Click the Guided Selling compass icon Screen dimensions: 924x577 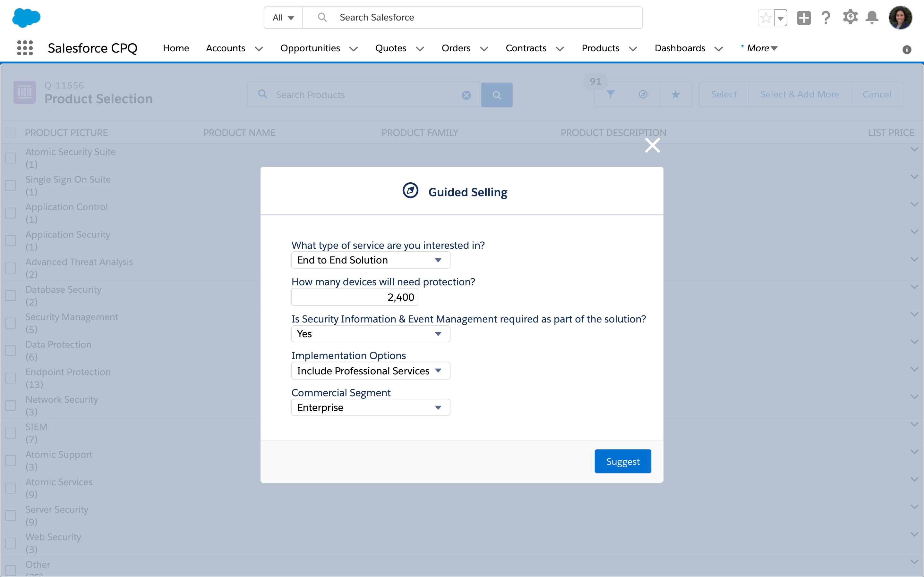click(x=410, y=192)
